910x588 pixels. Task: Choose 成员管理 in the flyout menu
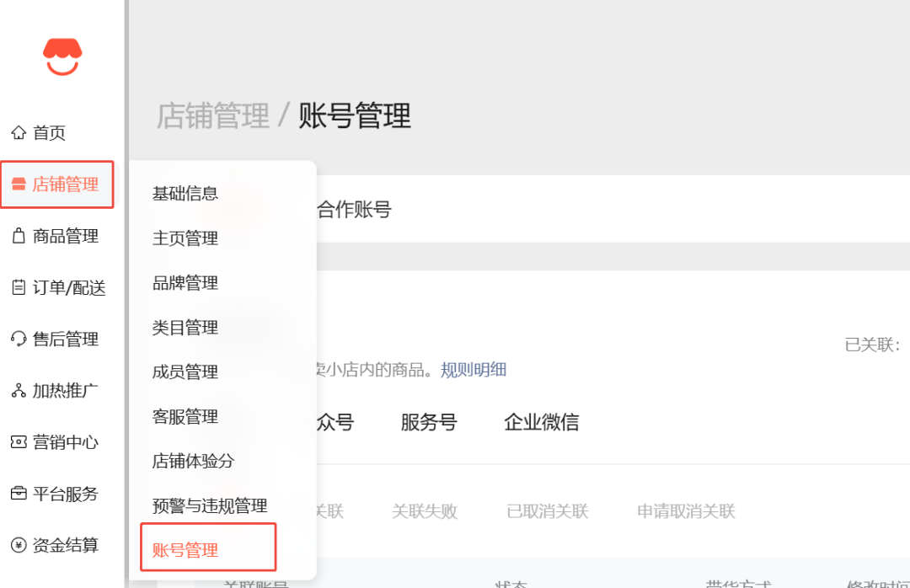click(185, 372)
